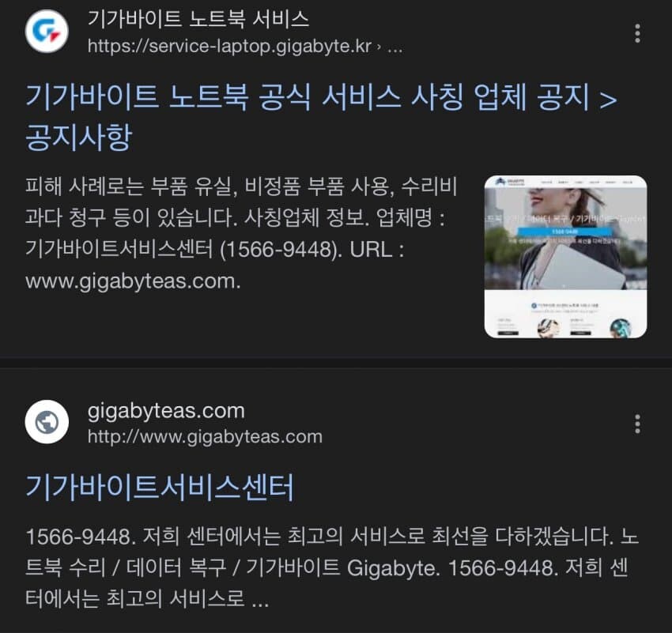This screenshot has width=672, height=633.
Task: Click the service-laptop.gigabyte.kr URL text
Action: [x=229, y=47]
